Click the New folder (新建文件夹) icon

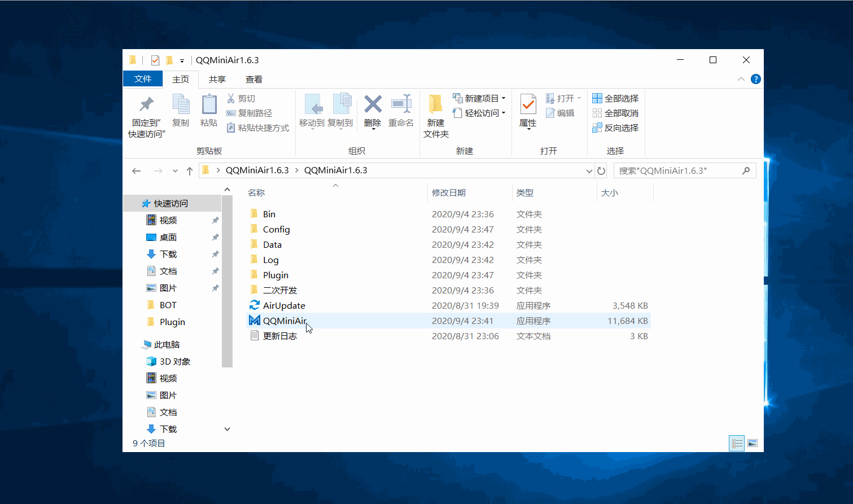436,104
